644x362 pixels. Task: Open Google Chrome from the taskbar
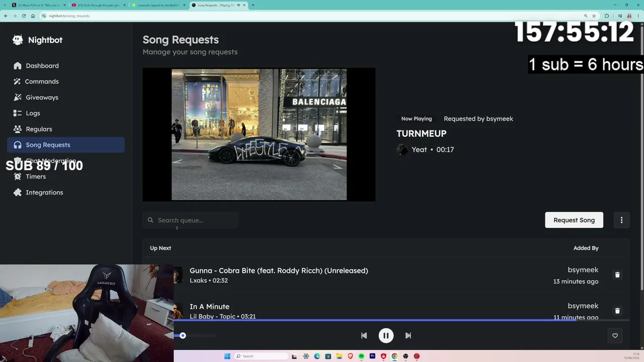[x=394, y=356]
